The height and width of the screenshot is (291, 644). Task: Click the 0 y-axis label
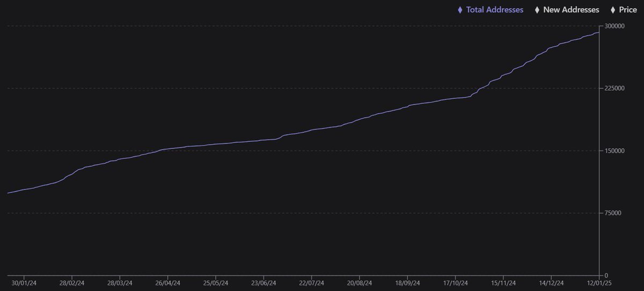coord(605,275)
